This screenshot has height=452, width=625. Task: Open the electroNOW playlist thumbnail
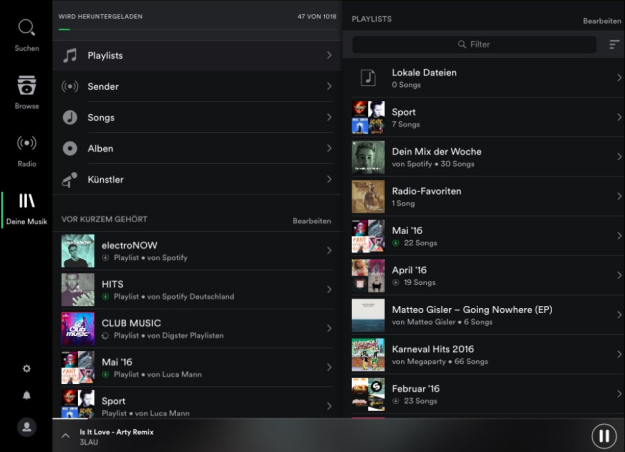(78, 251)
